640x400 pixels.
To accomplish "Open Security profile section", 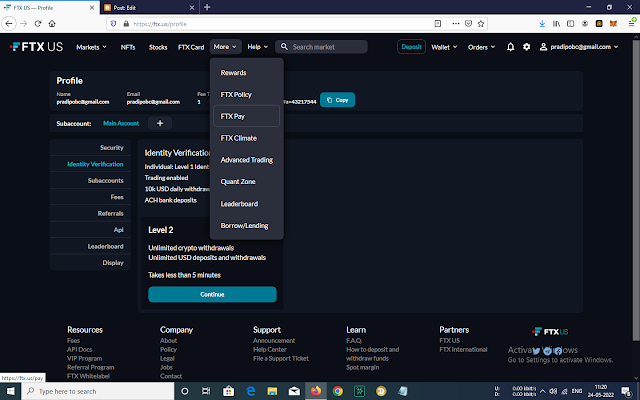I will click(x=90, y=148).
